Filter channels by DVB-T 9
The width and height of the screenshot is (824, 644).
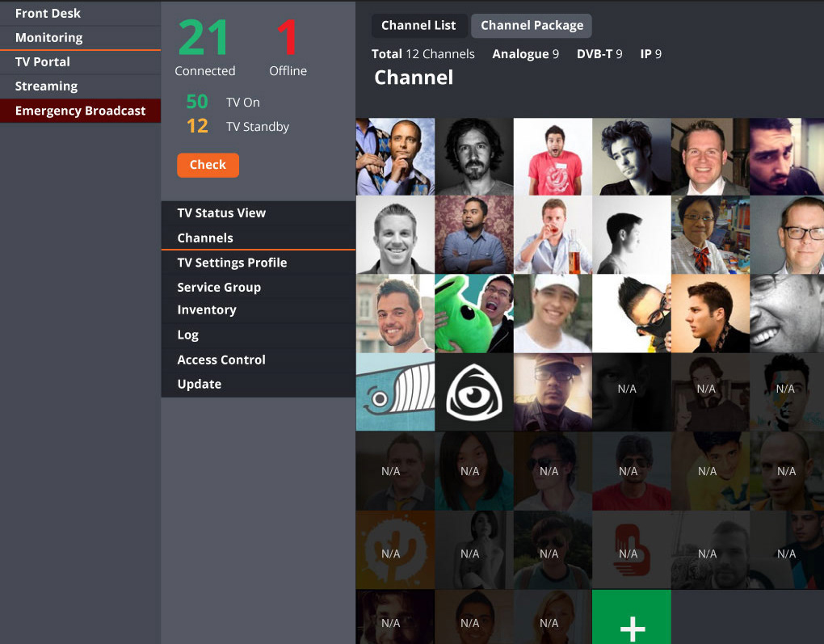point(599,54)
